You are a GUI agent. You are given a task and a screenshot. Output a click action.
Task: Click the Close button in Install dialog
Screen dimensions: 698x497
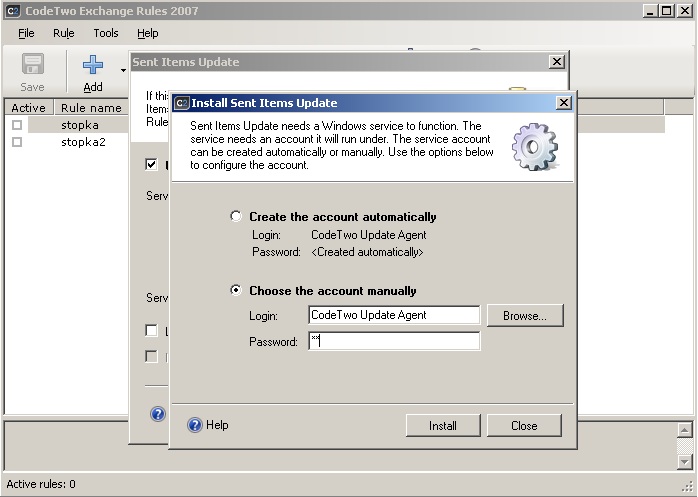(x=524, y=426)
